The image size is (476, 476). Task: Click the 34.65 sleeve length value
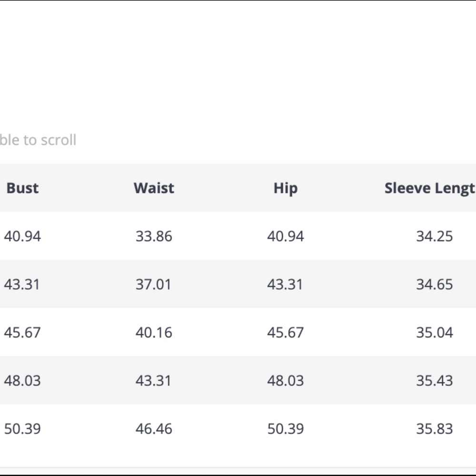click(x=435, y=285)
